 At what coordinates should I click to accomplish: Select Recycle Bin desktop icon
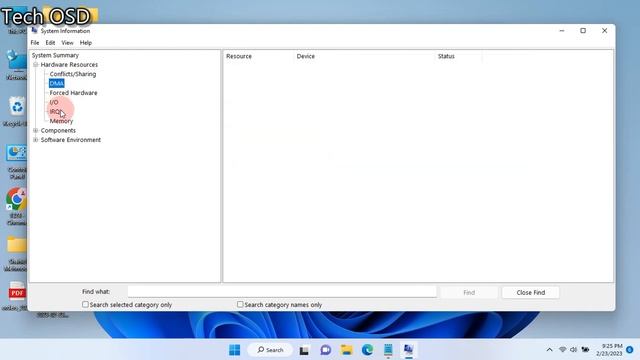(x=17, y=111)
